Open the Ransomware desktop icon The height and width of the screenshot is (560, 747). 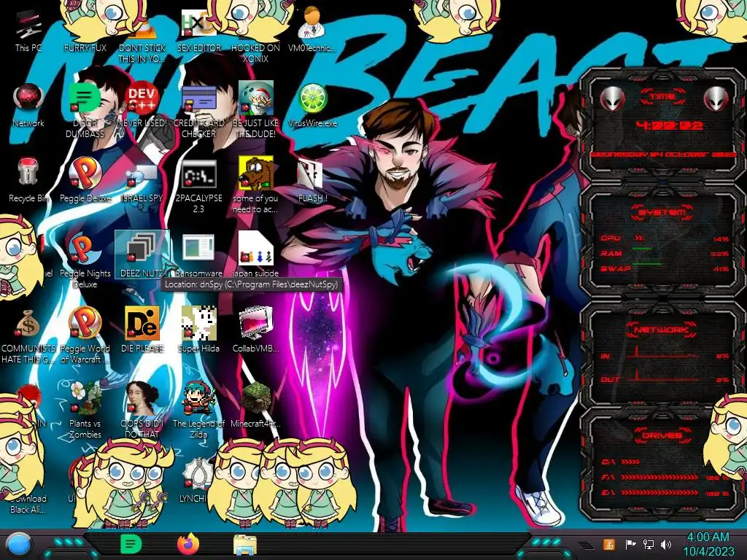click(x=198, y=254)
